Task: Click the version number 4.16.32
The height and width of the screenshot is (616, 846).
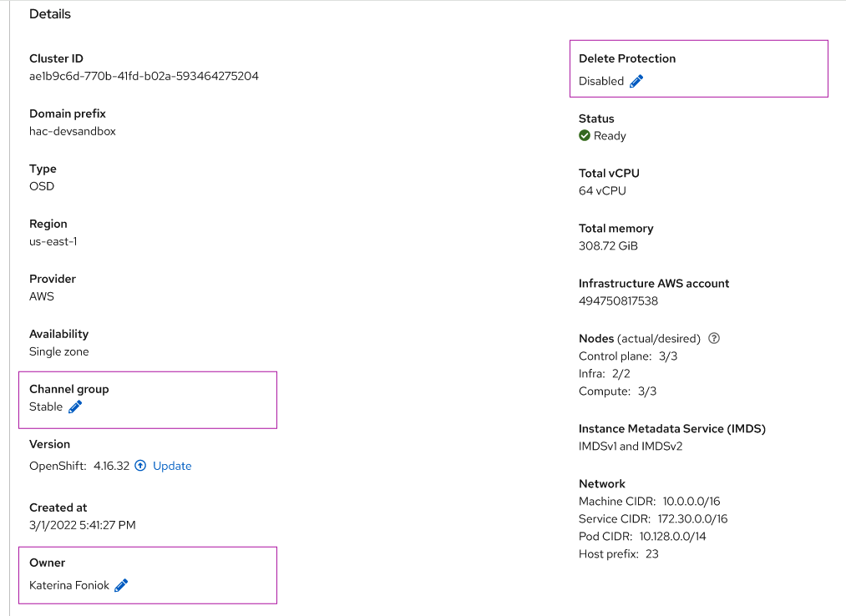Action: coord(111,466)
